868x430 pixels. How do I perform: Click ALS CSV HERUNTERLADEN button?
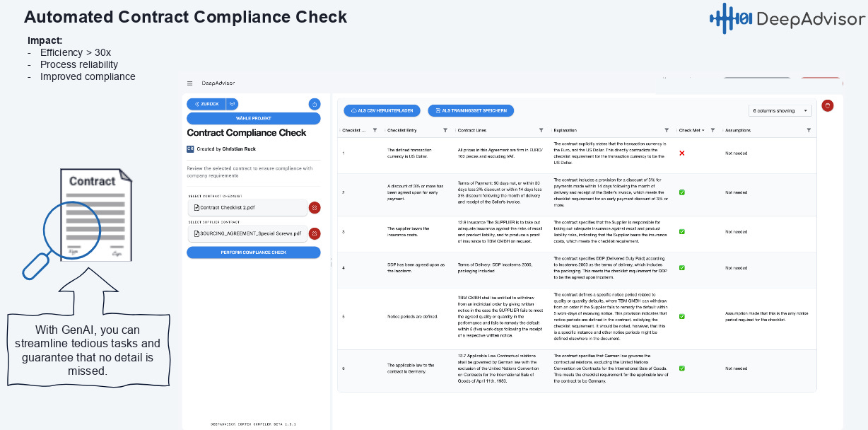click(x=382, y=110)
